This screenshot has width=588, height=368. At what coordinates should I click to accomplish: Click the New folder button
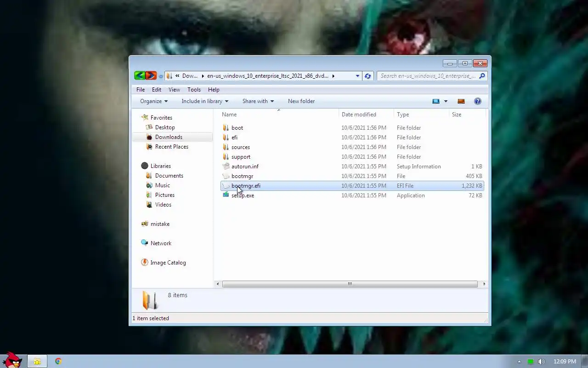[x=301, y=101]
